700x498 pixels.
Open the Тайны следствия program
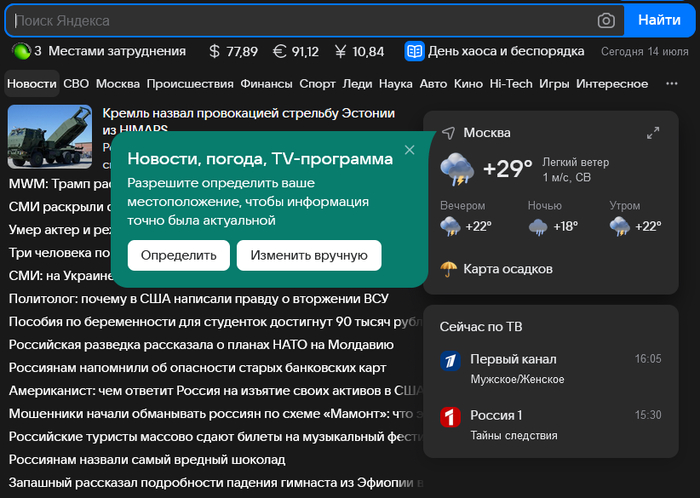pos(514,436)
